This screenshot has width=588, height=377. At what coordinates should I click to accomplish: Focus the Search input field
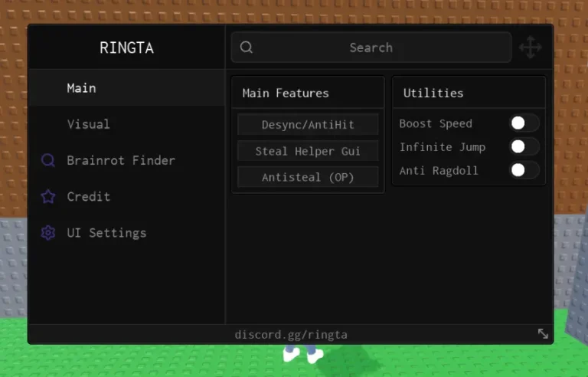pyautogui.click(x=371, y=48)
